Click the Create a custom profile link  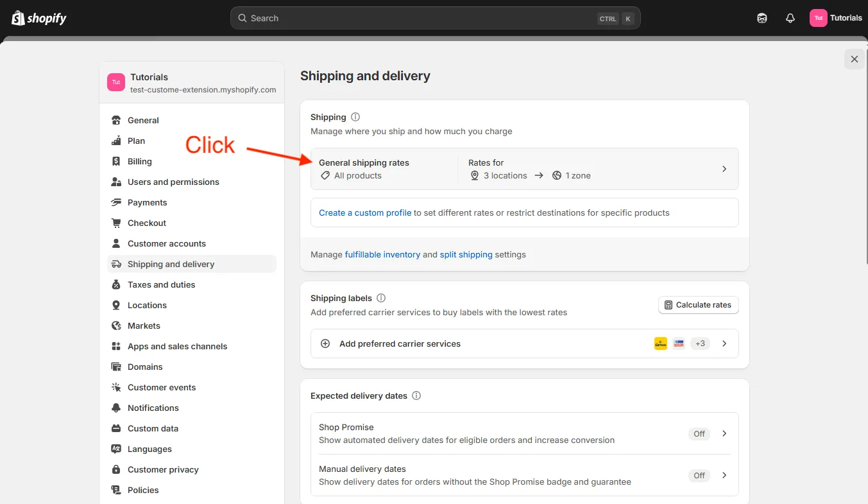pyautogui.click(x=365, y=213)
